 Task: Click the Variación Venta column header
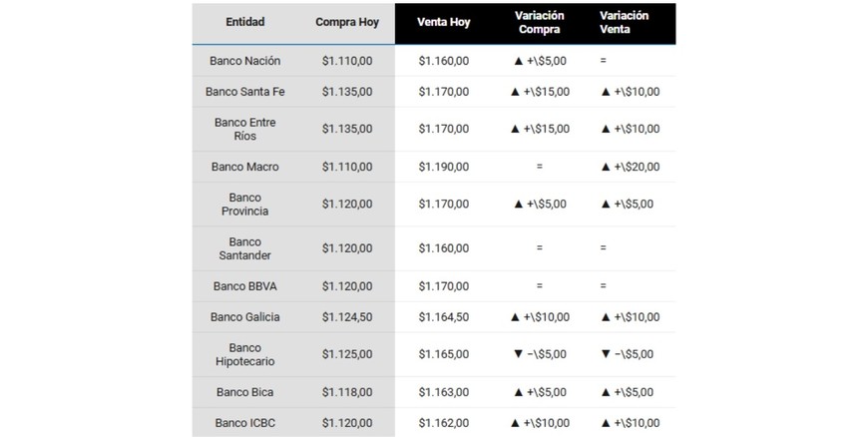point(628,22)
